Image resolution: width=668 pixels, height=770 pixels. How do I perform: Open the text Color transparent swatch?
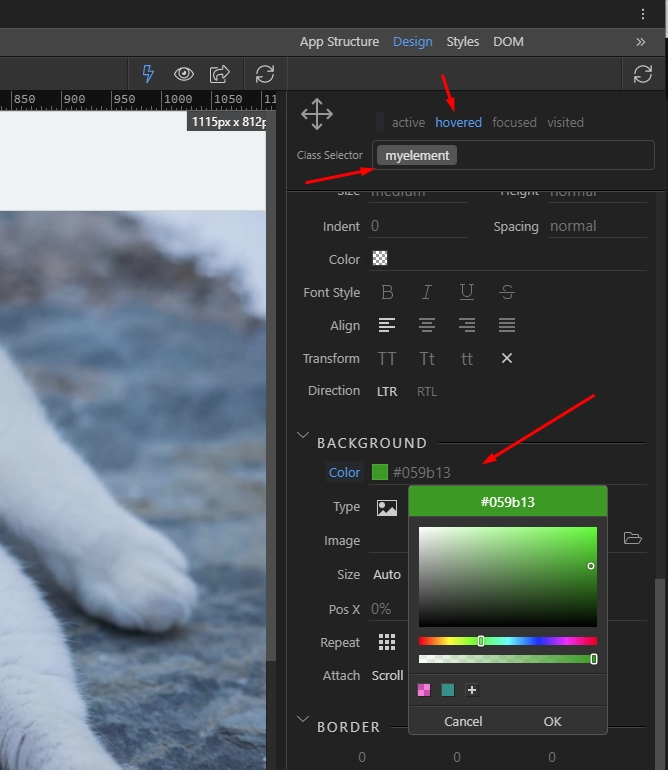[x=380, y=258]
